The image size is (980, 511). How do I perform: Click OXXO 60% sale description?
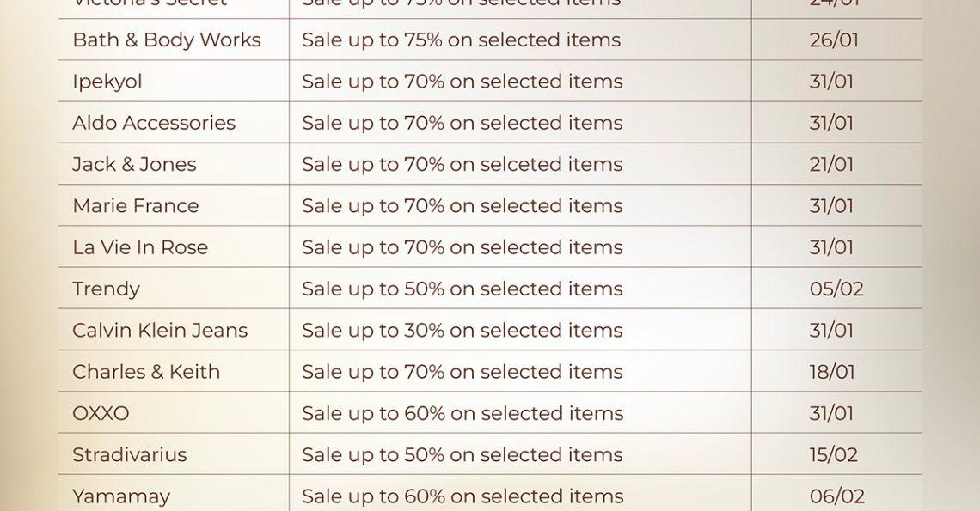[462, 413]
